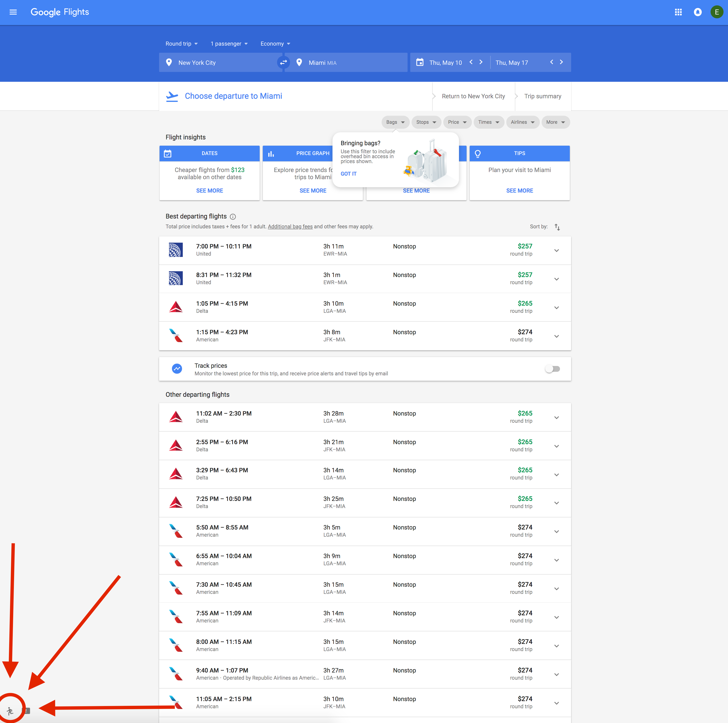Open the Trip summary step
The width and height of the screenshot is (728, 723).
[x=542, y=97]
